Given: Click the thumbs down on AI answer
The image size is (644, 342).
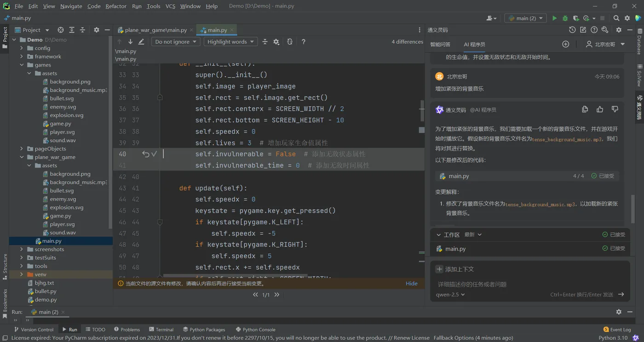Looking at the screenshot, I should click(x=615, y=109).
